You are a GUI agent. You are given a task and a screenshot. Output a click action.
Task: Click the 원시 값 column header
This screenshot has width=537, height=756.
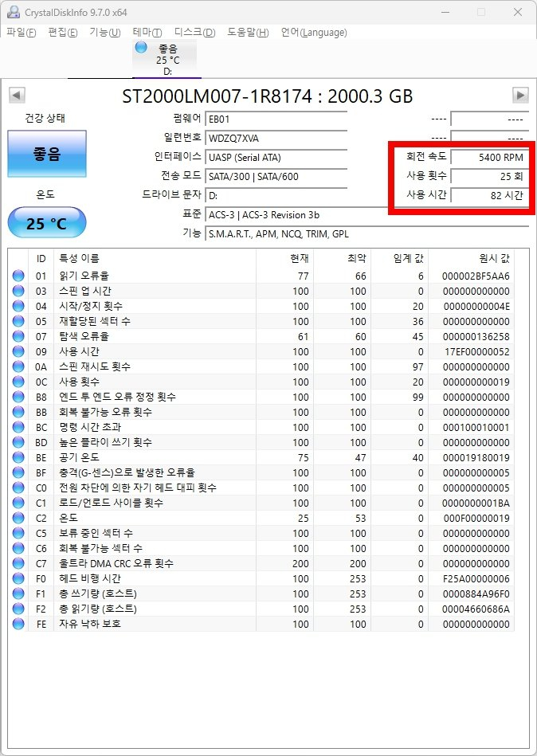click(x=471, y=258)
